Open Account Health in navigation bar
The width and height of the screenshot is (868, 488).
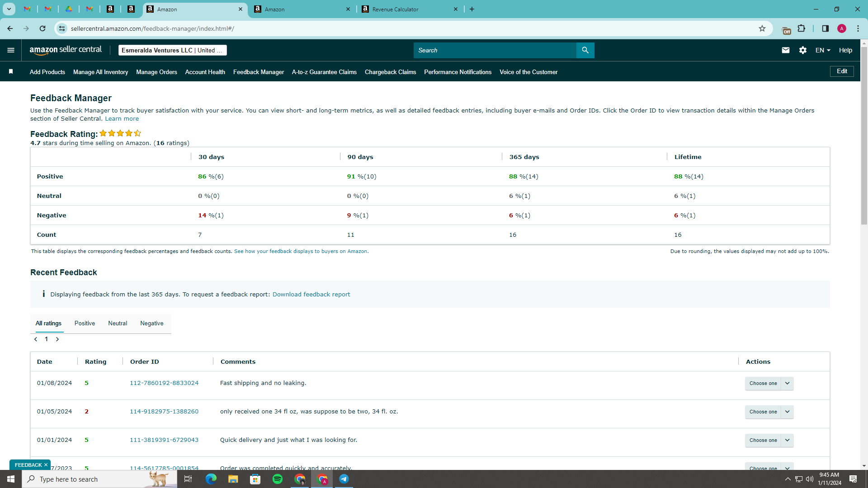[205, 72]
